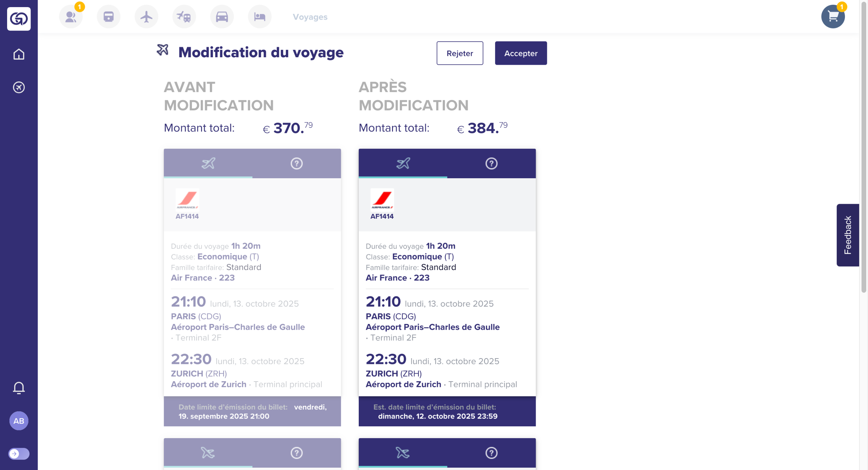Open the rental car search icon
The width and height of the screenshot is (868, 470).
pos(222,17)
